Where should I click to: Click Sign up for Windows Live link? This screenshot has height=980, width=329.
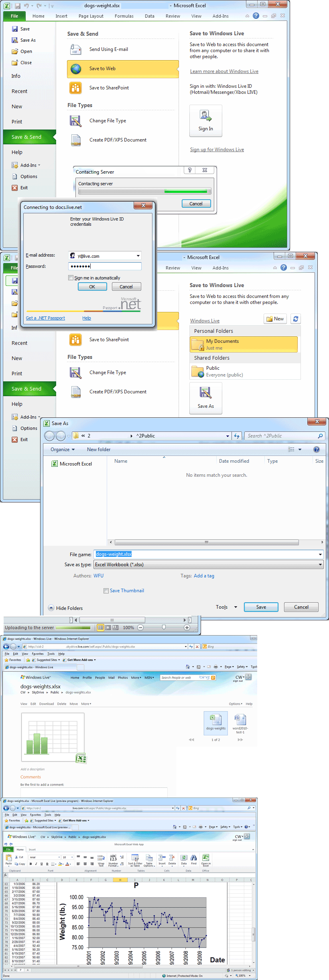217,150
